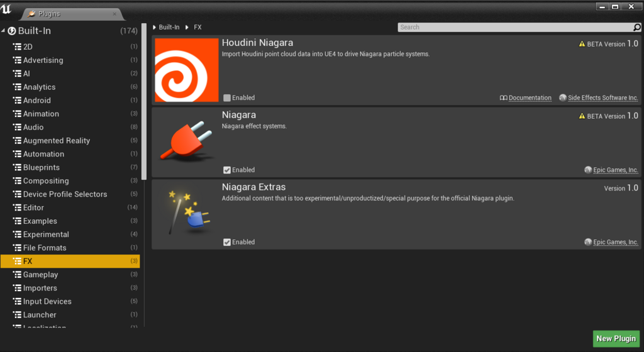
Task: Select the Experimental category
Action: tap(70, 234)
